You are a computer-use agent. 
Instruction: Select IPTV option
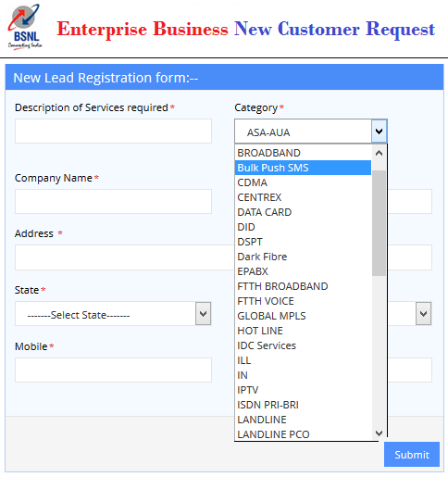pyautogui.click(x=303, y=390)
